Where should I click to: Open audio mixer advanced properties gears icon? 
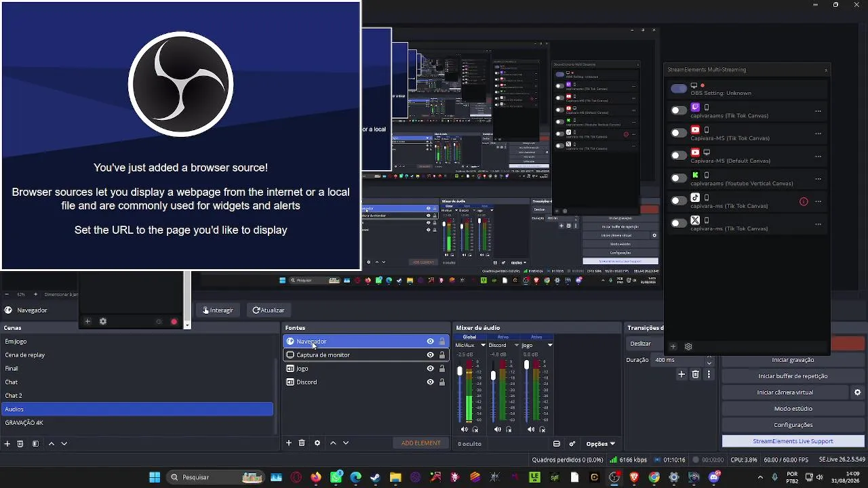(x=572, y=444)
